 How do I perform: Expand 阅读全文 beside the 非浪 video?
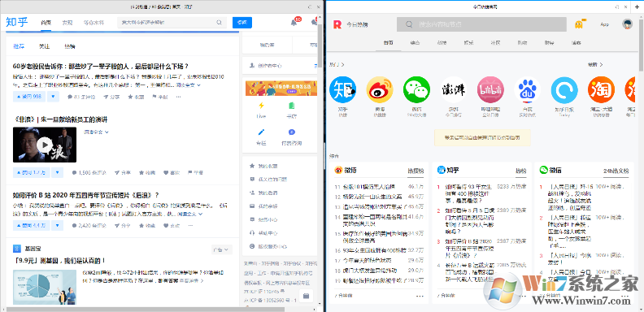click(x=97, y=132)
